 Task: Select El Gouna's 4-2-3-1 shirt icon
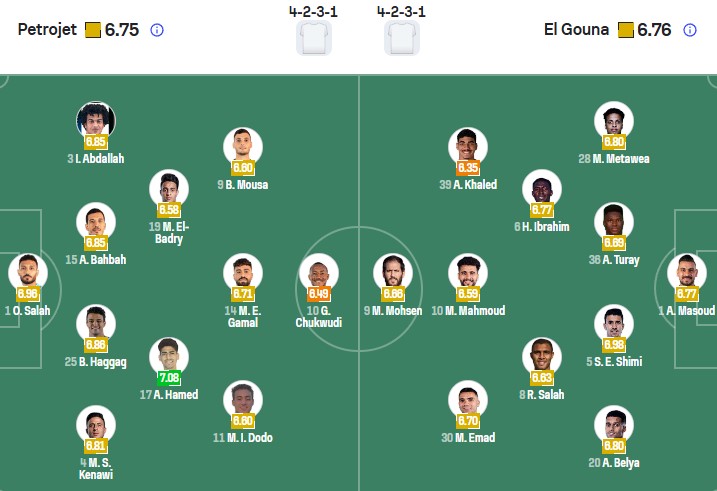(401, 38)
